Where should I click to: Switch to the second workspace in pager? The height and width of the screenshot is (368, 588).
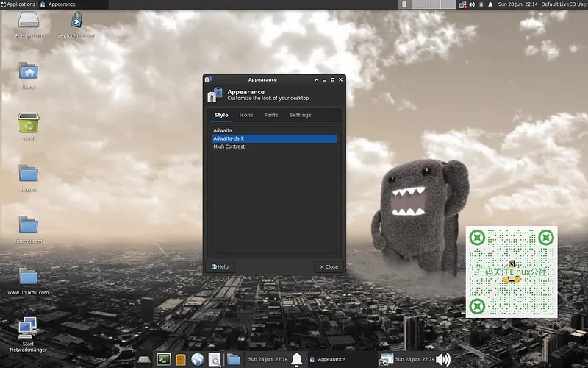click(418, 4)
